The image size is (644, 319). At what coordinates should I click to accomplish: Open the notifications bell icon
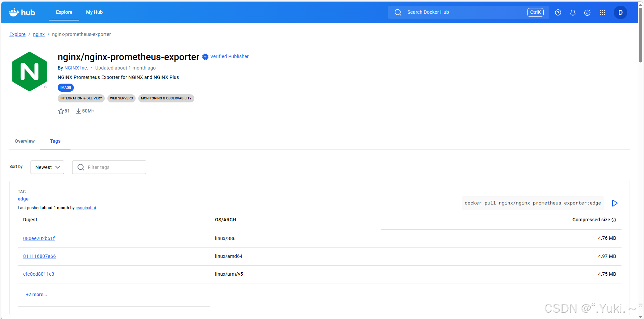573,12
